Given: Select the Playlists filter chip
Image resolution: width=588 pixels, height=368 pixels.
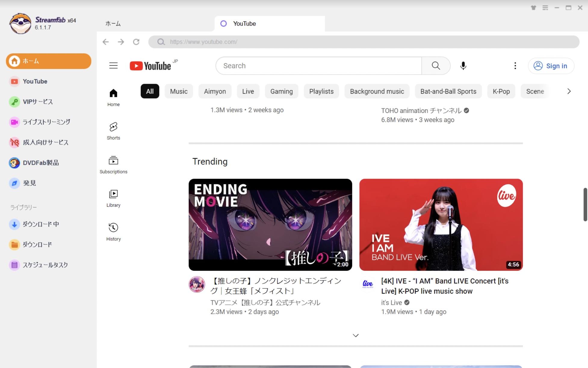Looking at the screenshot, I should point(321,91).
